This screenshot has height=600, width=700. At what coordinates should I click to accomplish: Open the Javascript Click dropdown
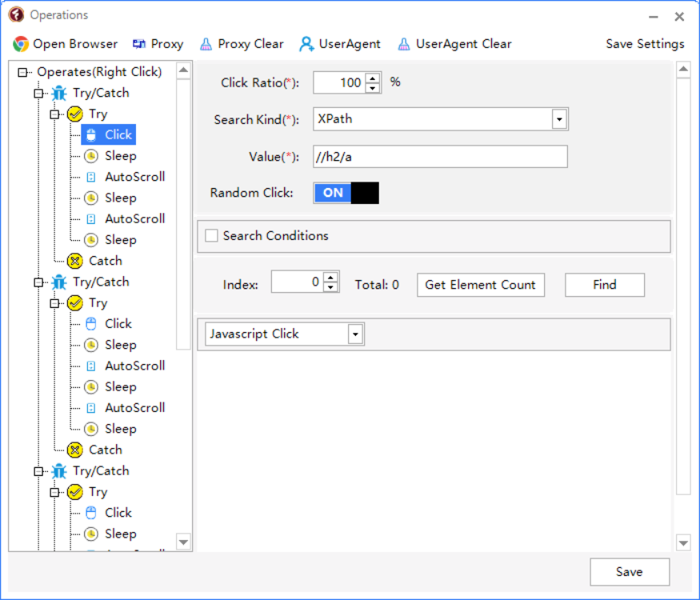356,334
